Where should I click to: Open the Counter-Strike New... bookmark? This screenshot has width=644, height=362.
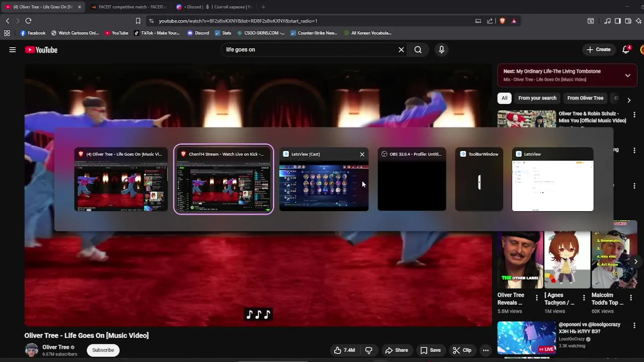(313, 33)
